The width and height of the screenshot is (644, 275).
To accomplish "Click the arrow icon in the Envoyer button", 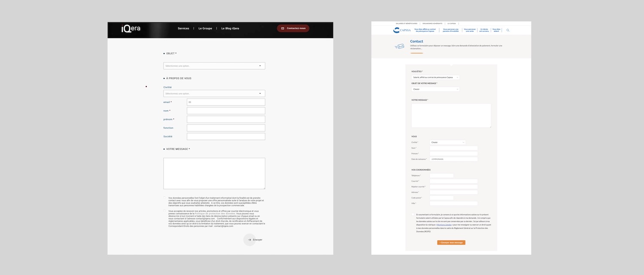I will (249, 240).
